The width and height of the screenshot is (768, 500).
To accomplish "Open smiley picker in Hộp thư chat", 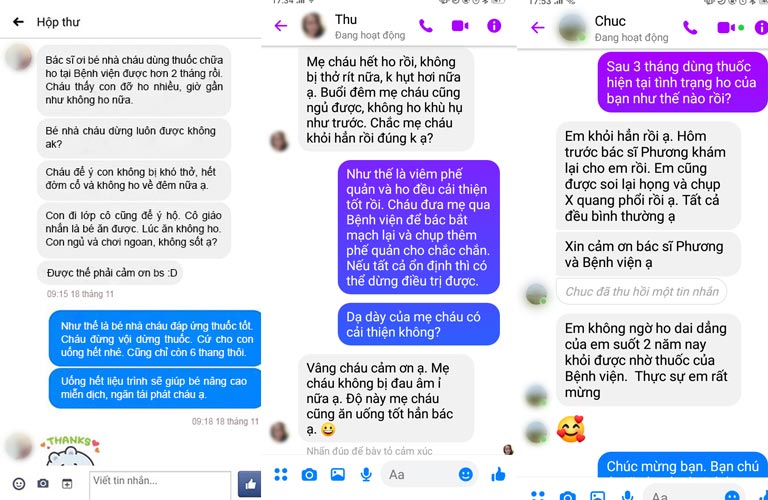I will click(19, 484).
